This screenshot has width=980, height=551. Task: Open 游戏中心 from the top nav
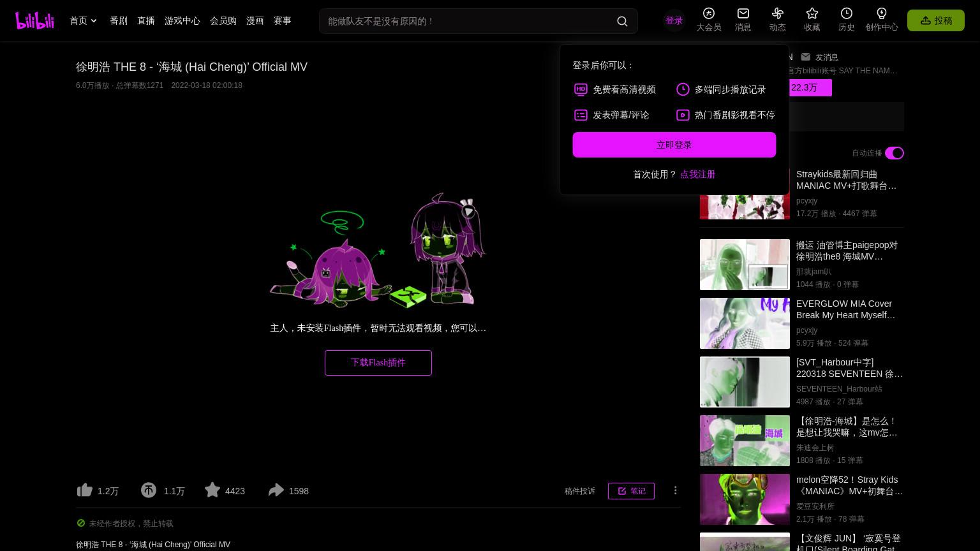coord(182,21)
